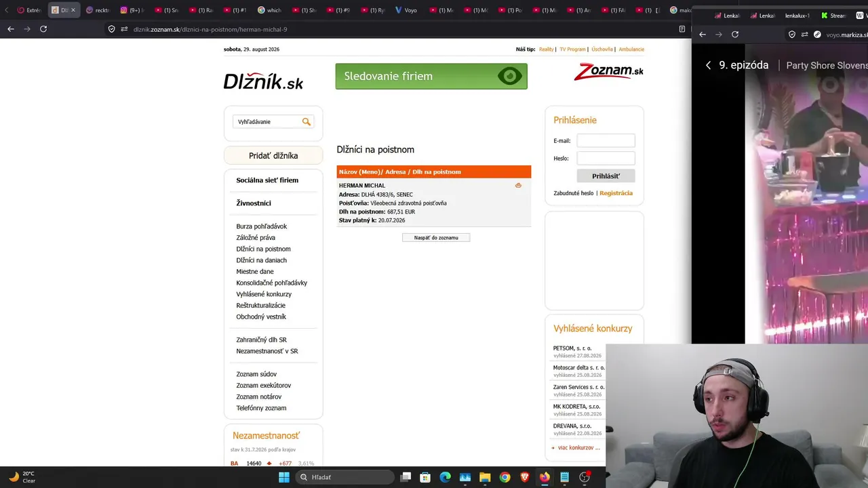Open Microsoft Edge from taskbar
The width and height of the screenshot is (868, 488).
point(445,477)
